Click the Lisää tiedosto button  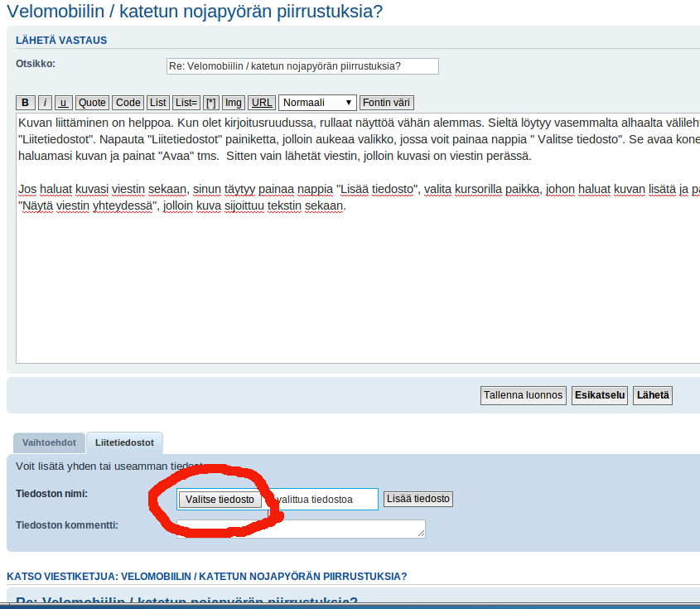point(418,499)
